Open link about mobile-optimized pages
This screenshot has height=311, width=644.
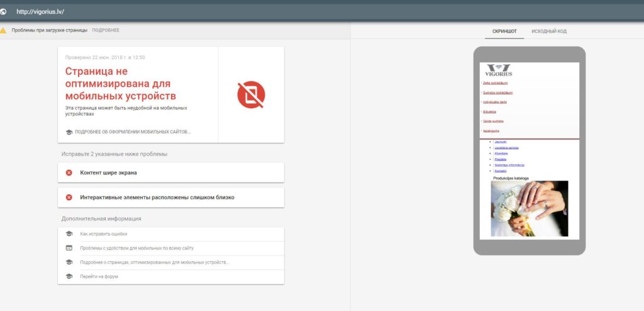[155, 262]
